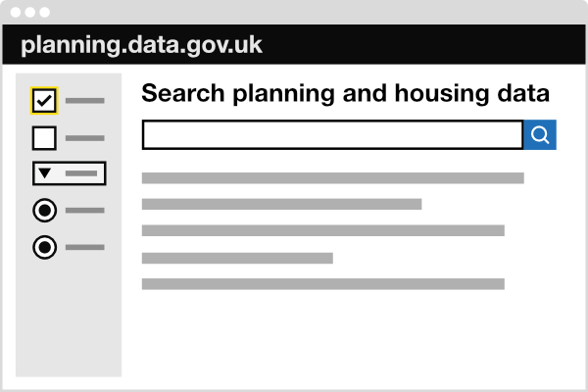This screenshot has height=392, width=588.
Task: Click the blue magnifying glass search button
Action: click(540, 135)
